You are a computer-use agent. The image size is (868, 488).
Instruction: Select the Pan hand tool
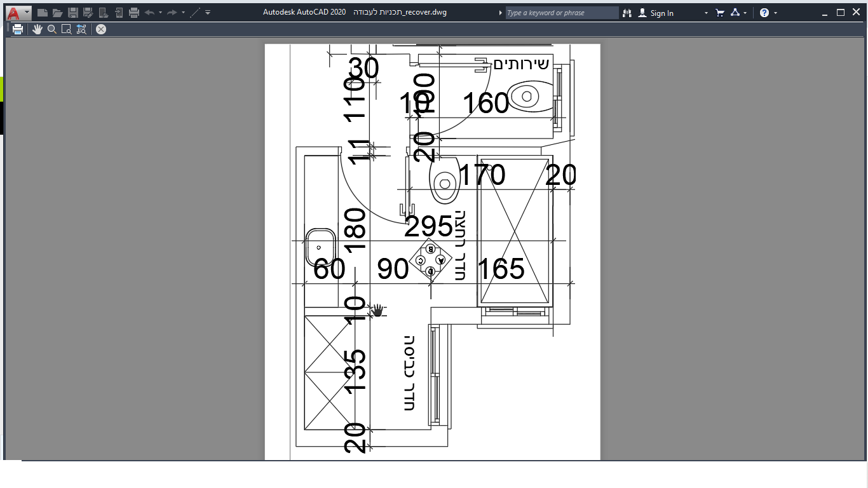[37, 29]
